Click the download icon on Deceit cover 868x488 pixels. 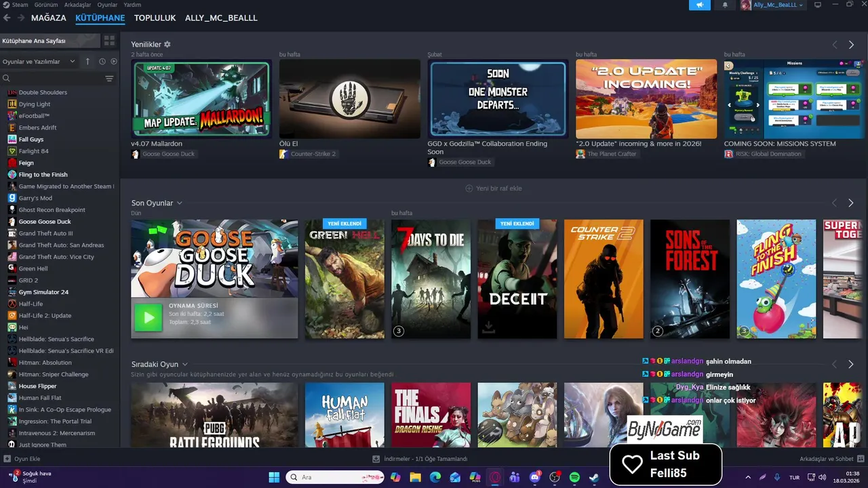[488, 327]
